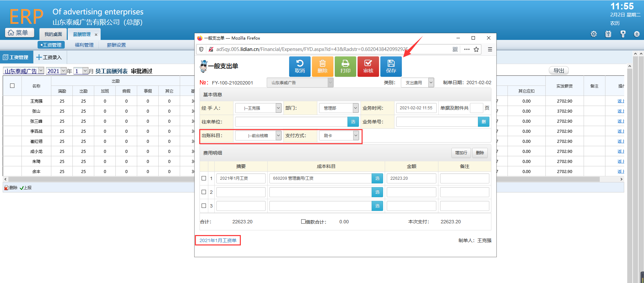Open the 福利管理 submenu item

84,45
